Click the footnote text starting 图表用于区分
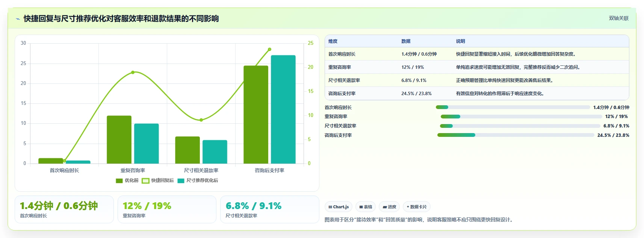This screenshot has width=644, height=238. 419,220
